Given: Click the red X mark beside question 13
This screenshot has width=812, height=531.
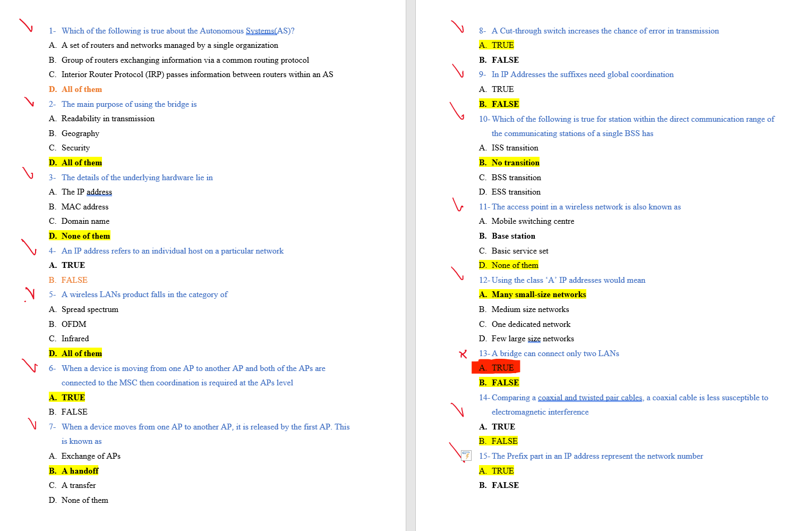Looking at the screenshot, I should 464,353.
